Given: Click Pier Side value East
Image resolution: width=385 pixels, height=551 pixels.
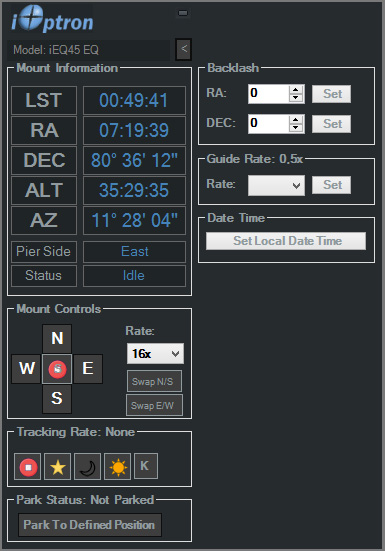Looking at the screenshot, I should (134, 252).
